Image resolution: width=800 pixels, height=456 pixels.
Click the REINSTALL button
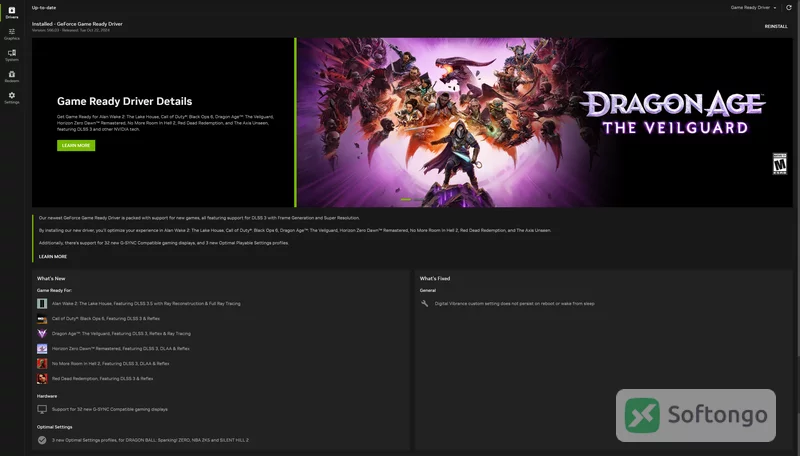pyautogui.click(x=776, y=27)
